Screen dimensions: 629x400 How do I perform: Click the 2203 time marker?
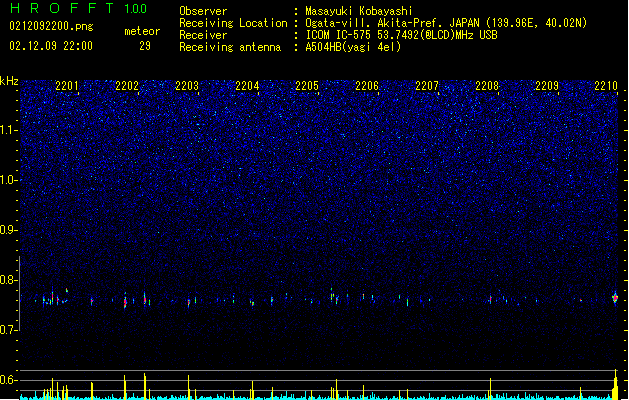(187, 86)
